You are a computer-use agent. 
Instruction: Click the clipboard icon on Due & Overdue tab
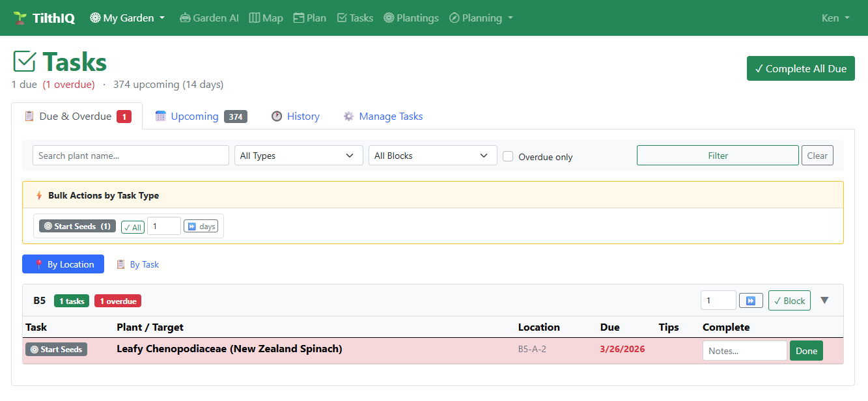coord(29,116)
